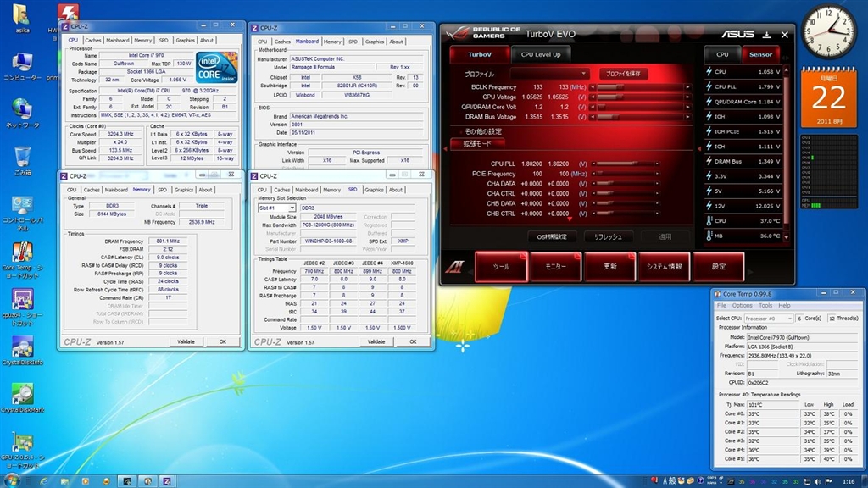This screenshot has height=488, width=868.
Task: Open the CrystalDiskMark desktop shortcut
Action: [22, 398]
